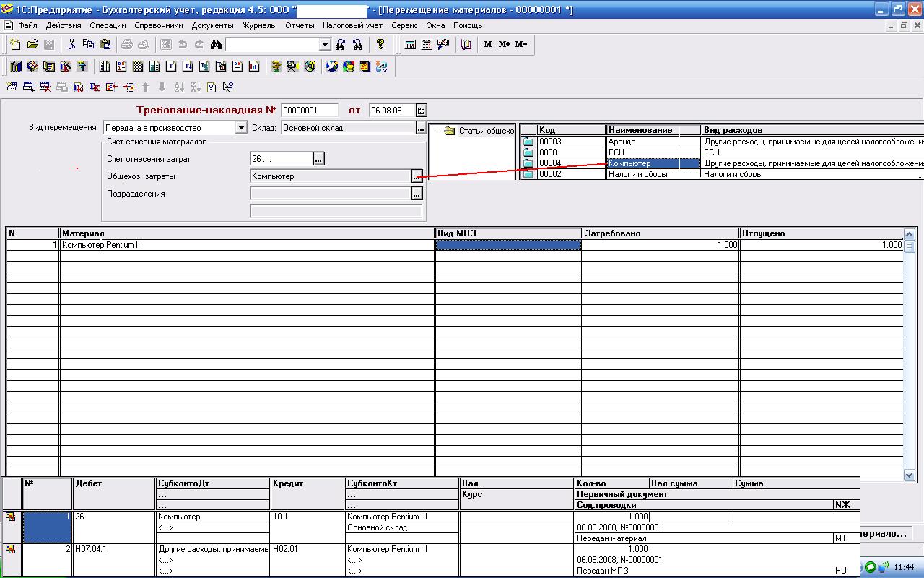Click ellipsis button next to Основной склад
924x578 pixels.
tap(422, 128)
